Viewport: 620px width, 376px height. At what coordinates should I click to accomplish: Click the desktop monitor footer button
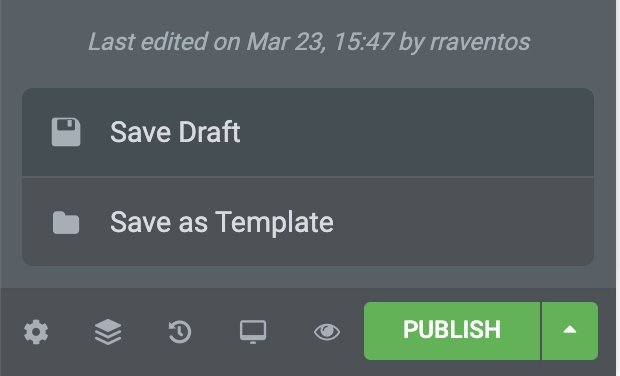(x=253, y=332)
